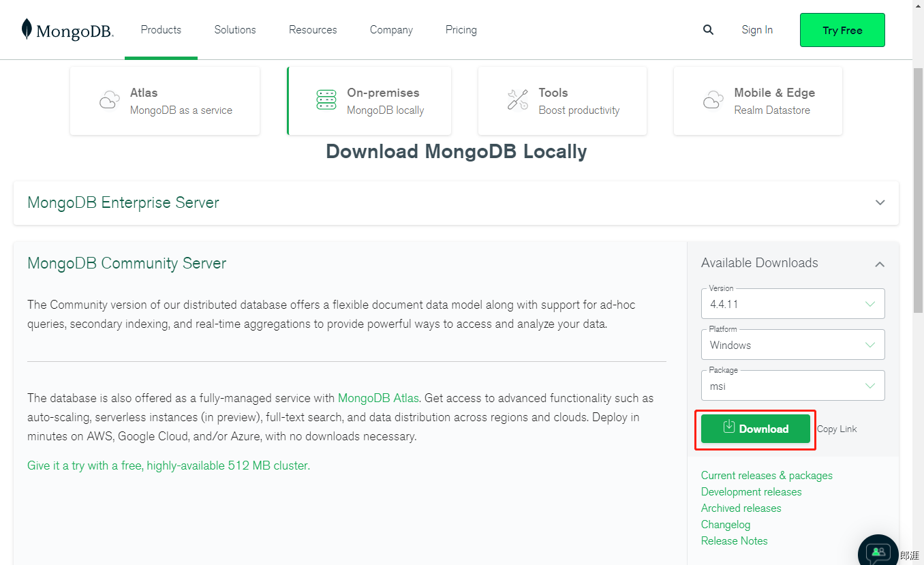Collapse the Available Downloads panel
This screenshot has width=924, height=565.
point(880,264)
